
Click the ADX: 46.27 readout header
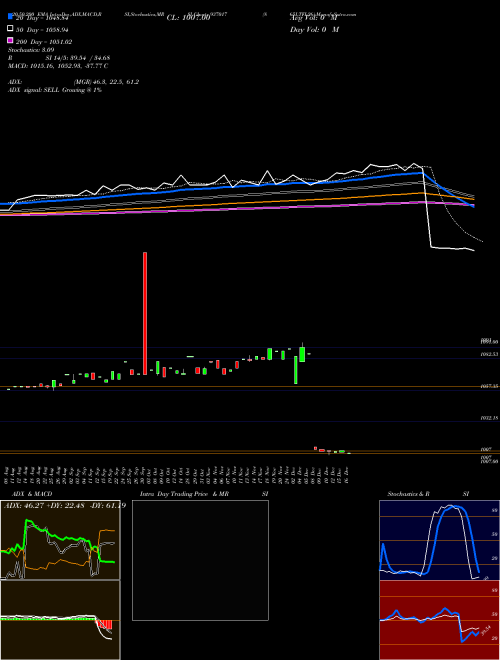(64, 505)
